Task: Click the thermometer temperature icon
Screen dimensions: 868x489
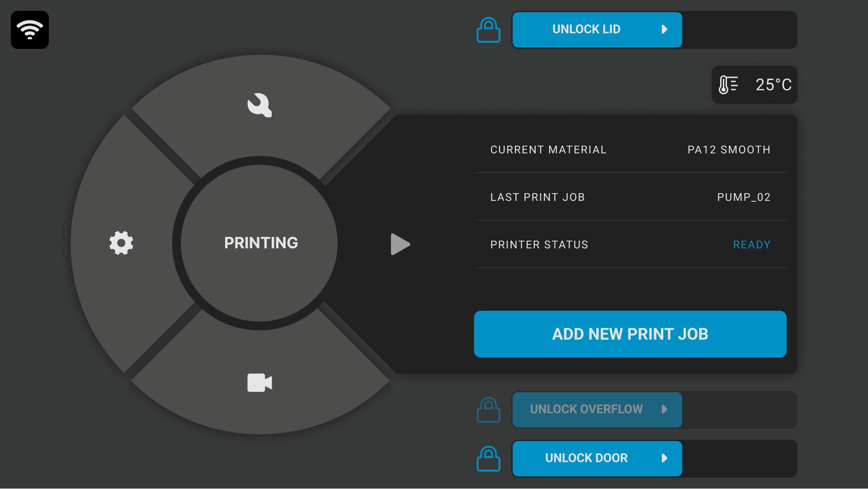Action: pyautogui.click(x=728, y=85)
